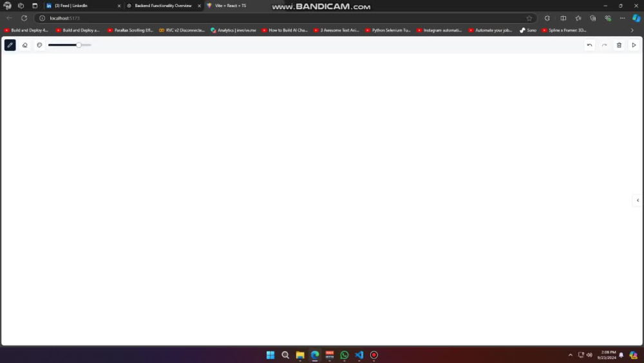
Task: Adjust the brush size slider
Action: pyautogui.click(x=70, y=44)
